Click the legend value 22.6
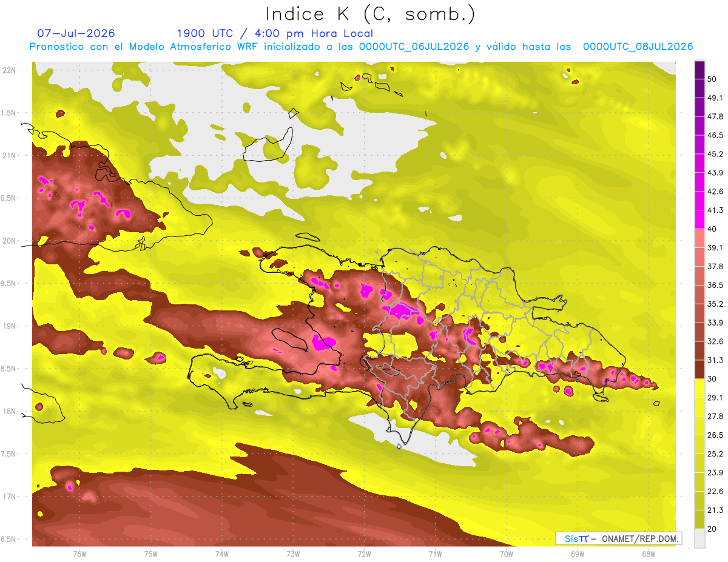Image resolution: width=728 pixels, height=562 pixels. [x=715, y=491]
